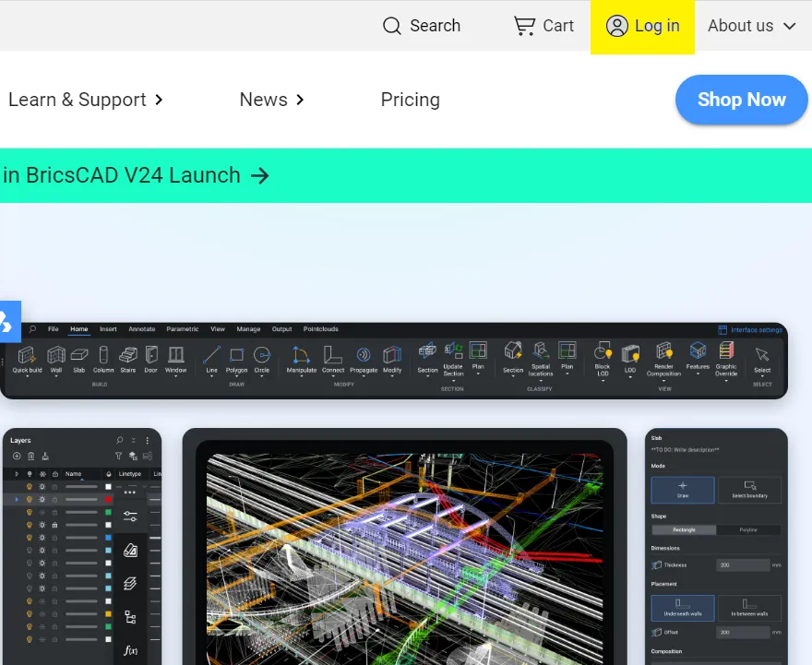Click the red layer color swatch

pos(108,499)
